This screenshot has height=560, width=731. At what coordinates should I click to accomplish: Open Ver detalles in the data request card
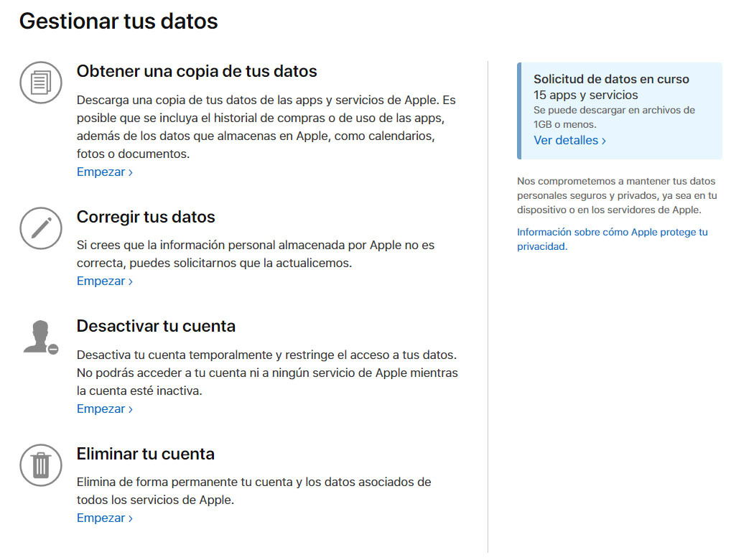coord(566,140)
